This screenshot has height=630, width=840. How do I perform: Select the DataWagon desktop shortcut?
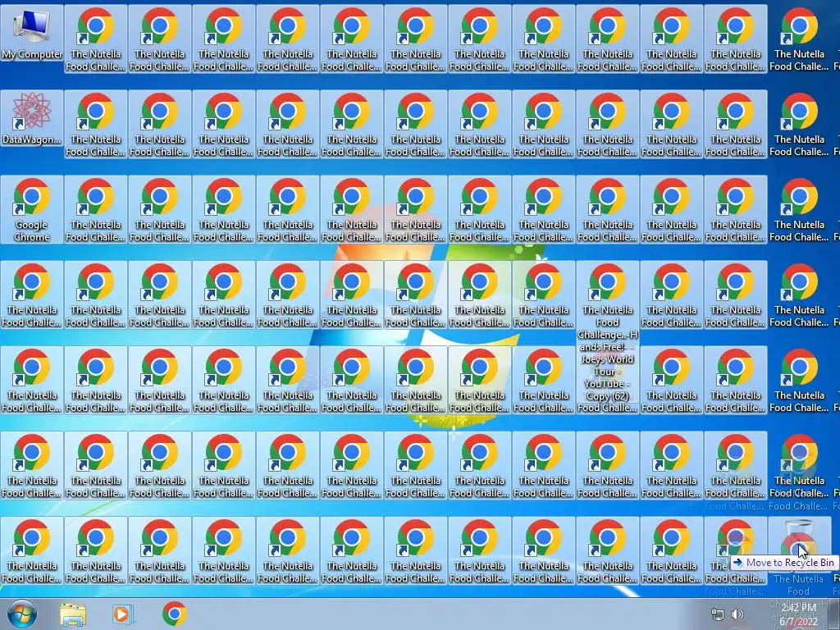[x=32, y=119]
